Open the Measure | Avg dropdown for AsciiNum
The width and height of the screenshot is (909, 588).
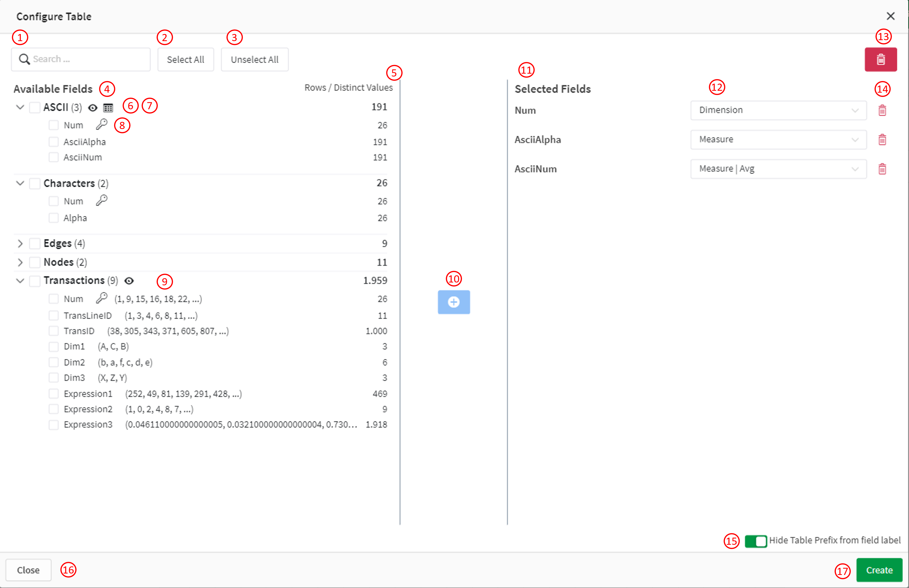(778, 169)
